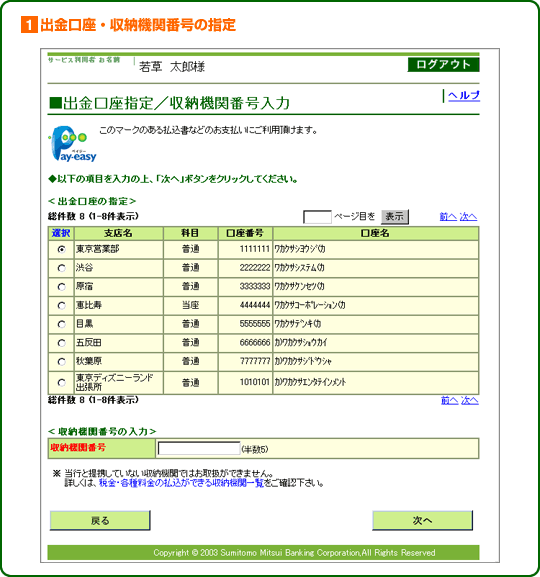Click 次へ link below the table
Viewport: 540px width, 577px height.
pyautogui.click(x=470, y=400)
